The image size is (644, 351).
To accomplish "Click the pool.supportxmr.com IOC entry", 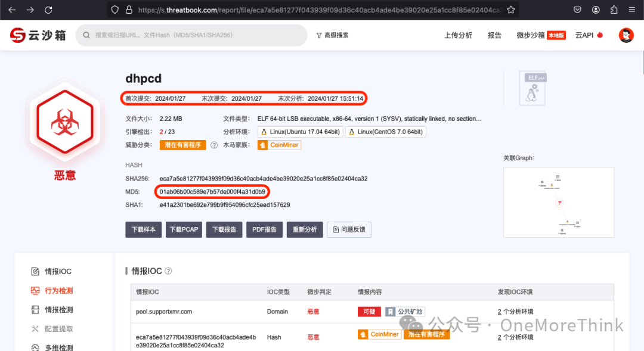I will point(164,312).
